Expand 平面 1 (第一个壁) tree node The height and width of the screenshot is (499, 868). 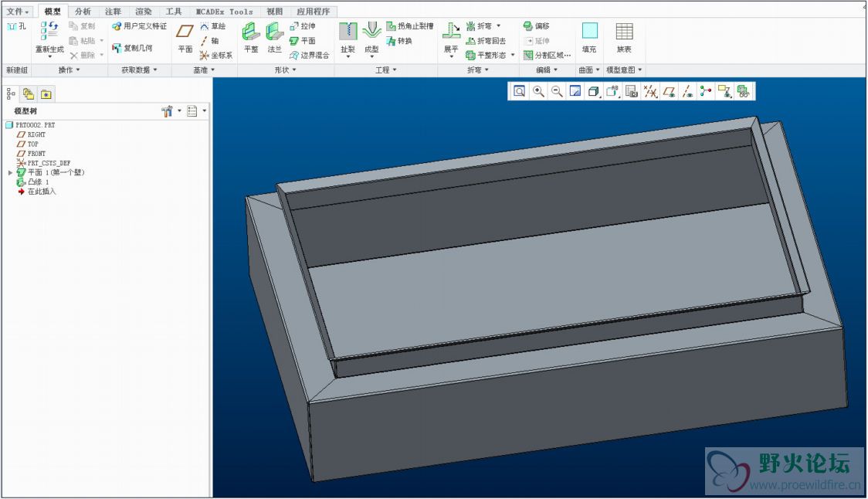(x=10, y=173)
